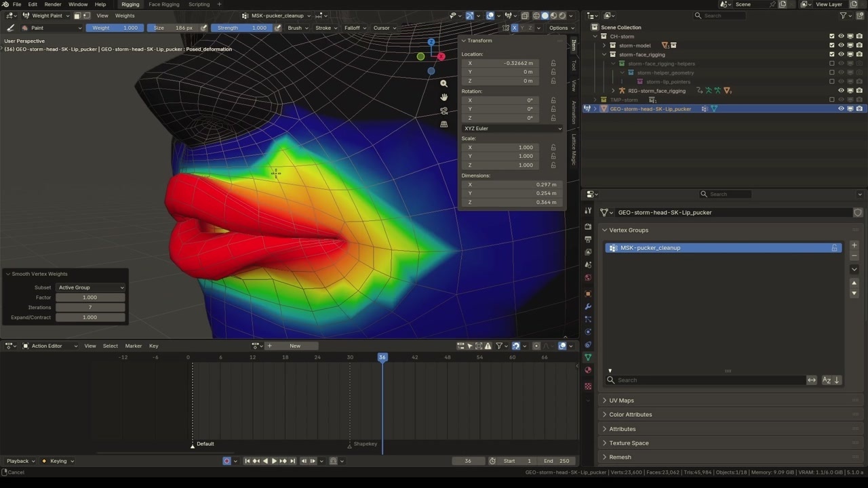Click the play animation button
The image size is (868, 488).
coord(274,461)
